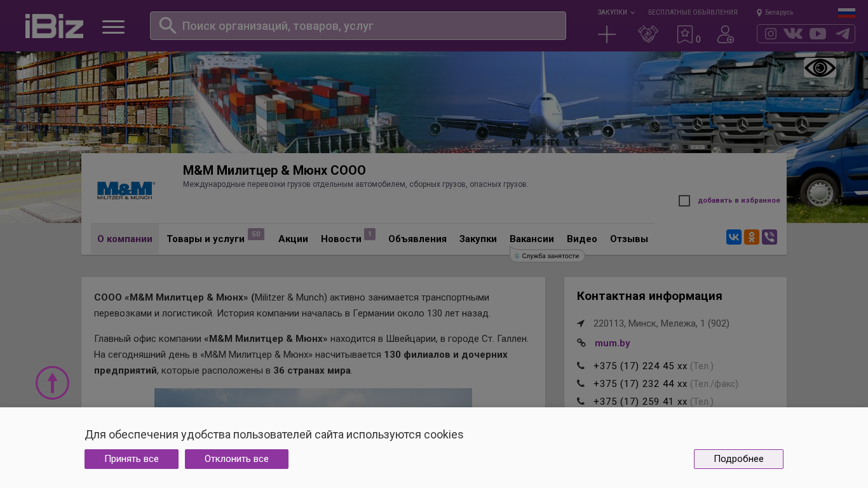Select the 'О компании' tab
Viewport: 868px width, 488px height.
click(125, 239)
